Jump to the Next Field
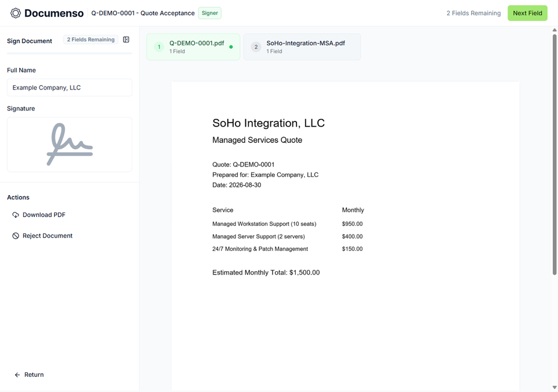Image resolution: width=558 pixels, height=392 pixels. [x=527, y=13]
